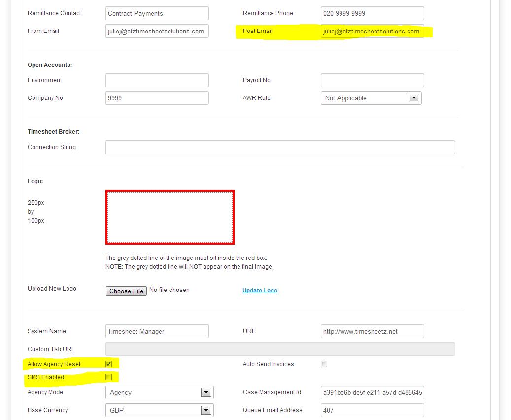The image size is (511, 420).
Task: Click the 'AWR Rule' label
Action: tap(256, 97)
